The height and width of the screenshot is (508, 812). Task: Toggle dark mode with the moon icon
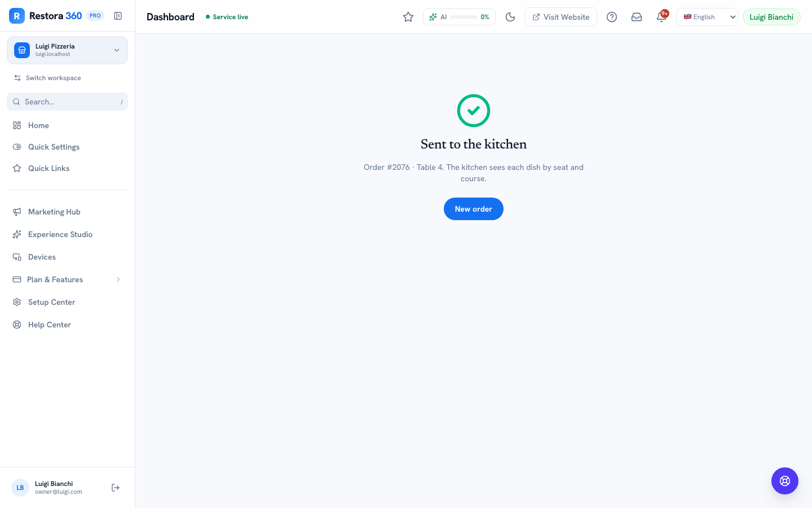click(x=510, y=17)
